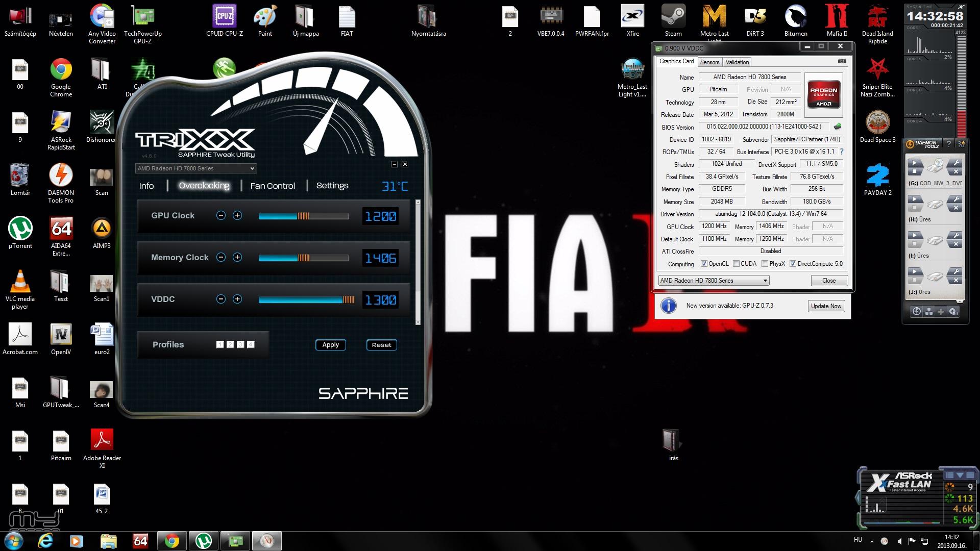Open the CPUID CPU-Z desktop icon
The width and height of the screenshot is (980, 551).
pyautogui.click(x=225, y=21)
